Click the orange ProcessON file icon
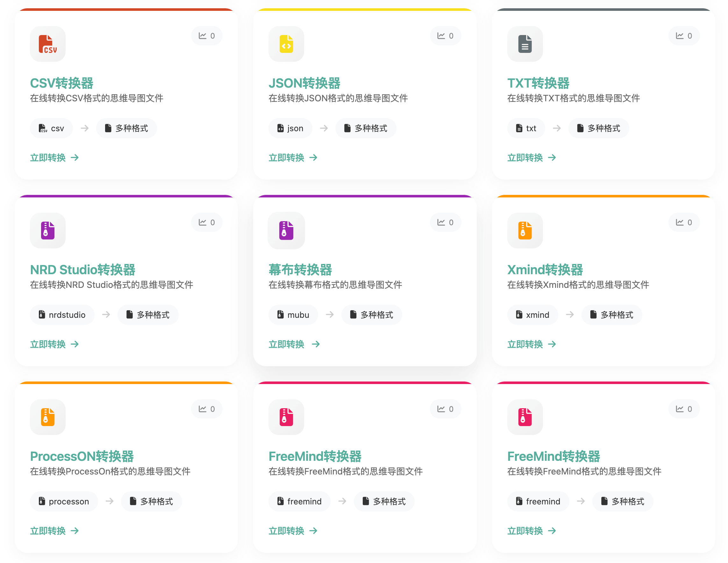The height and width of the screenshot is (563, 728). click(48, 417)
